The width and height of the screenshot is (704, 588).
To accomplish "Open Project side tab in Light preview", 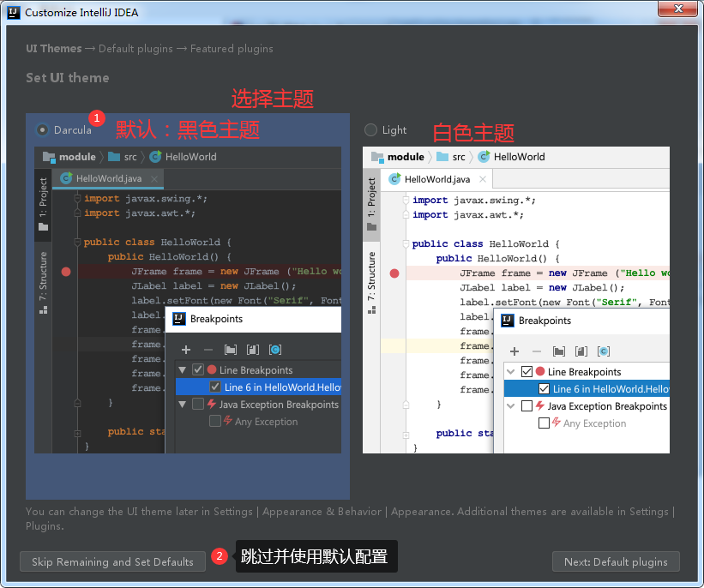I will pyautogui.click(x=371, y=205).
